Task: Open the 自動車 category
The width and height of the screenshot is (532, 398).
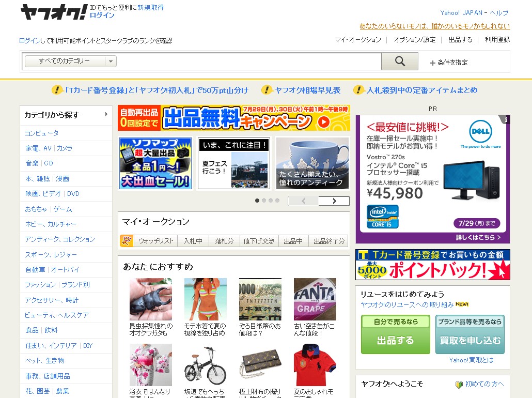Action: tap(35, 270)
